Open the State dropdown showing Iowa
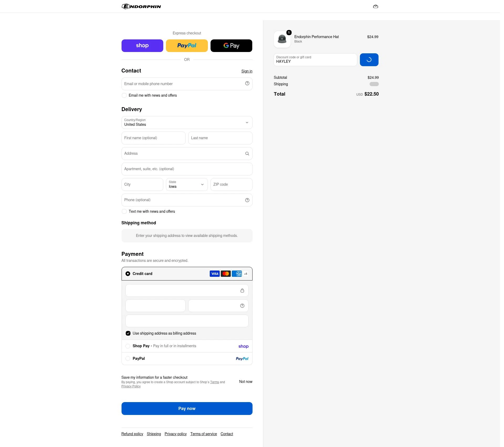This screenshot has width=504, height=447. point(187,184)
